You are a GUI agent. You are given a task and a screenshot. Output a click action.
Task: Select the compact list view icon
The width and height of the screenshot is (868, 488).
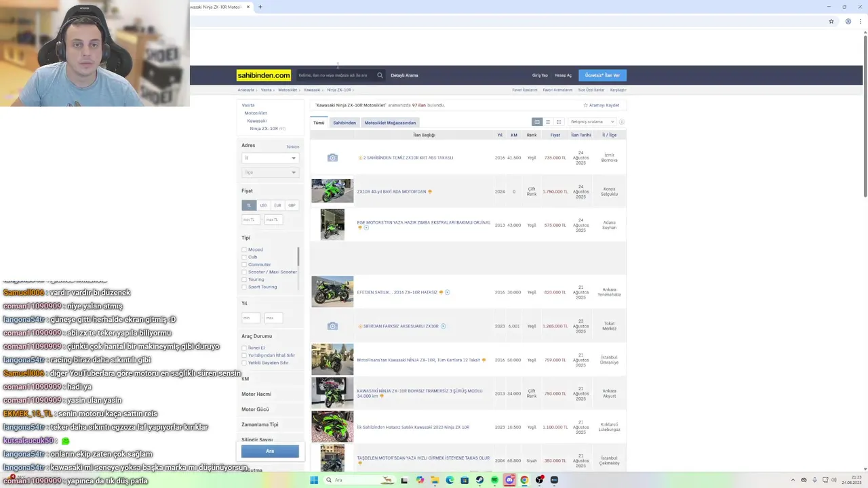click(x=548, y=122)
